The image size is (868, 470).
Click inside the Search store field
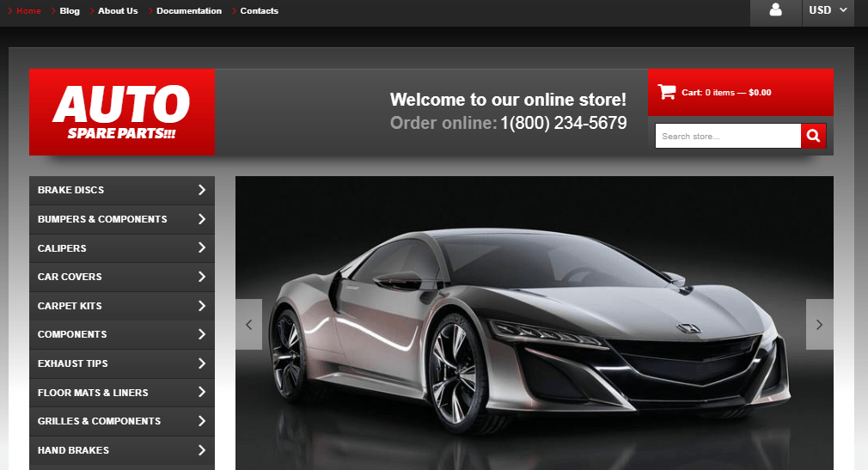click(727, 136)
